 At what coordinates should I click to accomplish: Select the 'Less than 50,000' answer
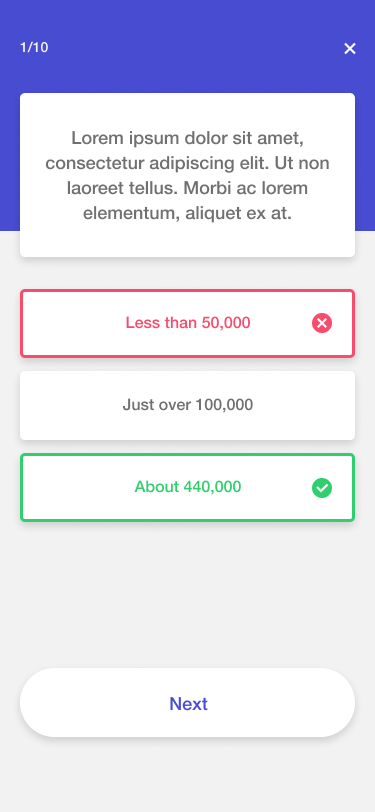[188, 323]
